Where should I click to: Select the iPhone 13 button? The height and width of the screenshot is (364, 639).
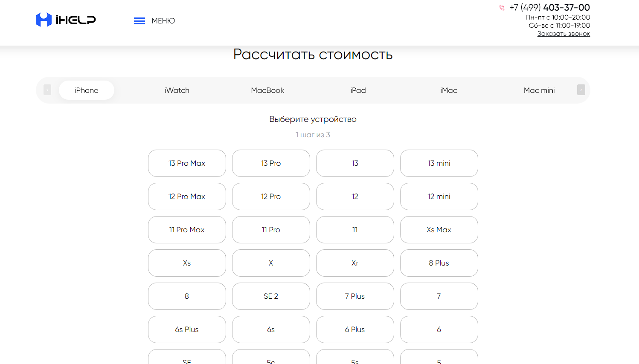point(355,163)
